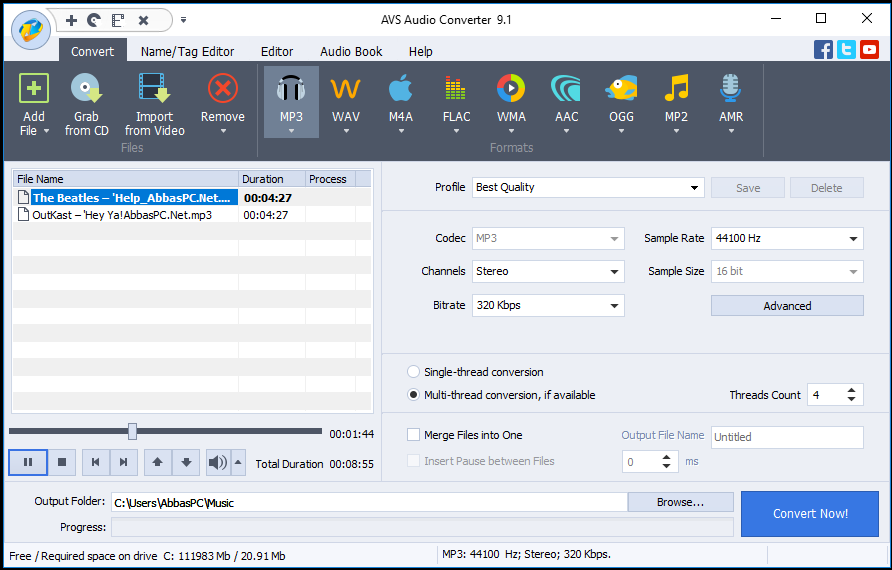Increase Threads Count value
892x570 pixels.
click(x=851, y=390)
